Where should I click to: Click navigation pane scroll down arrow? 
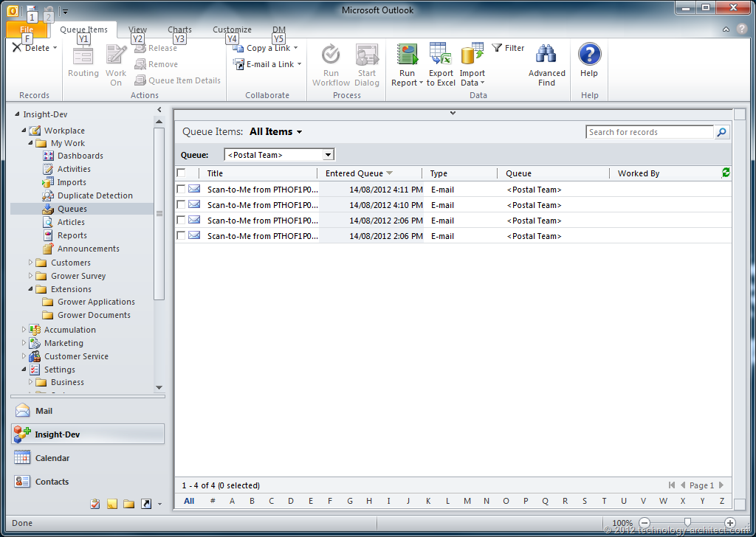[x=159, y=388]
